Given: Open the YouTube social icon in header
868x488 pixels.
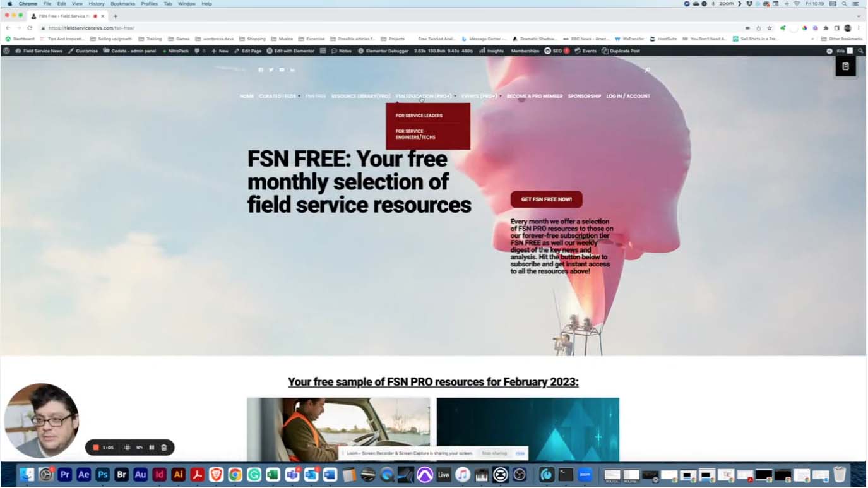Looking at the screenshot, I should pos(282,70).
